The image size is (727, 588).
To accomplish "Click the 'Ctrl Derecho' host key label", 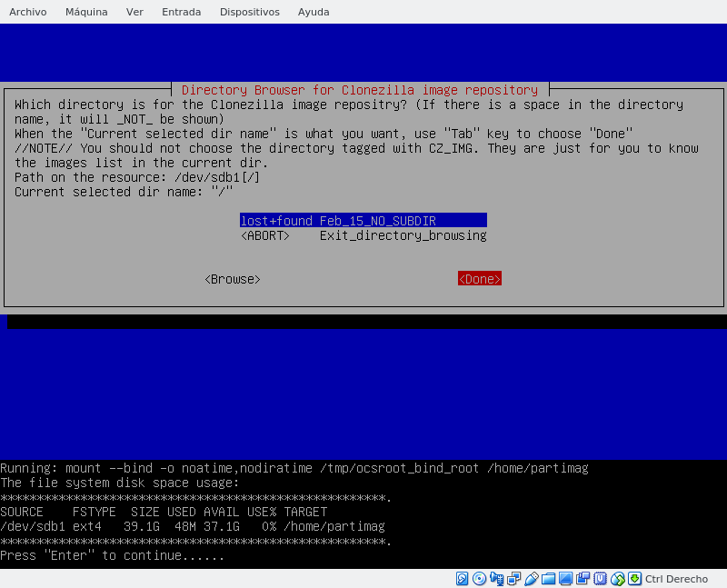I will 676,579.
